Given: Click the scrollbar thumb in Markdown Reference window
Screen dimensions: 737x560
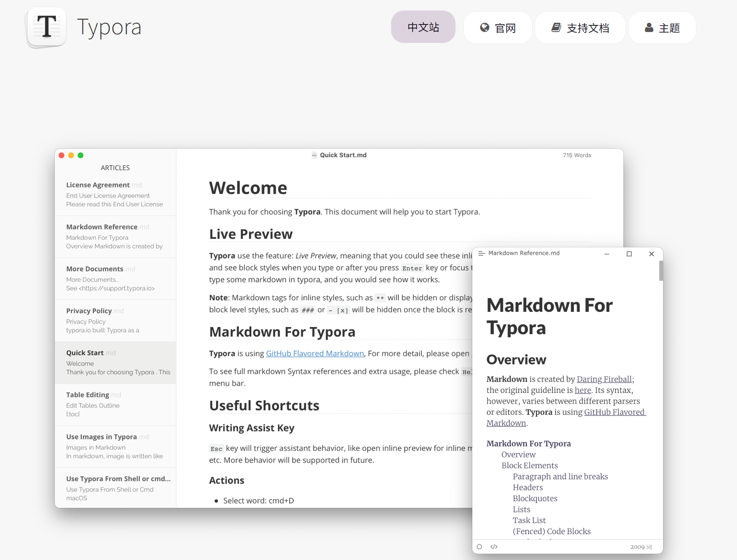Looking at the screenshot, I should pos(661,271).
